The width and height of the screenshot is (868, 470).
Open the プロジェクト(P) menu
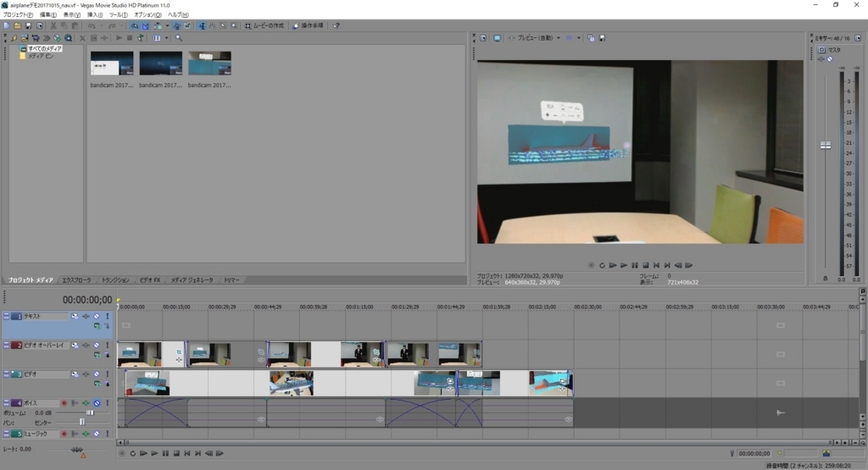tap(18, 15)
